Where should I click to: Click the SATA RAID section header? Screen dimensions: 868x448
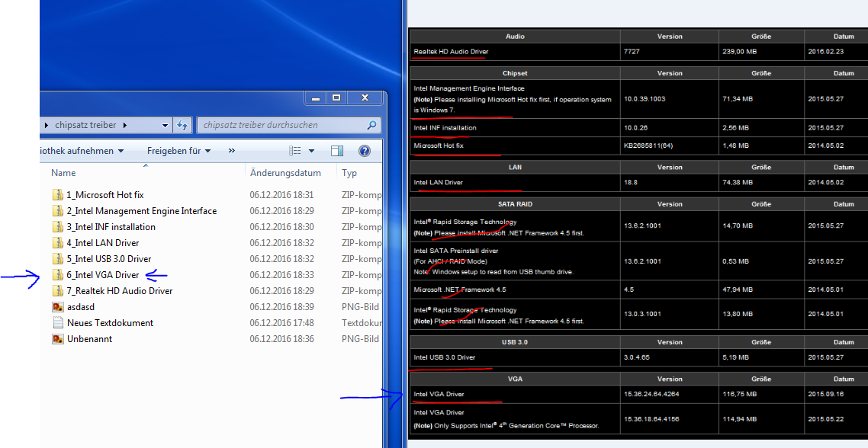(x=515, y=204)
